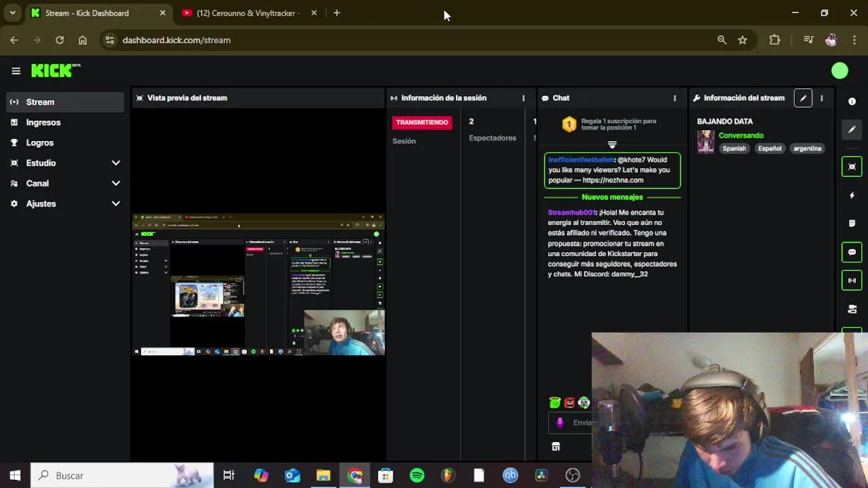Toggle the session info broadcast widget
The width and height of the screenshot is (868, 488).
coord(852,280)
